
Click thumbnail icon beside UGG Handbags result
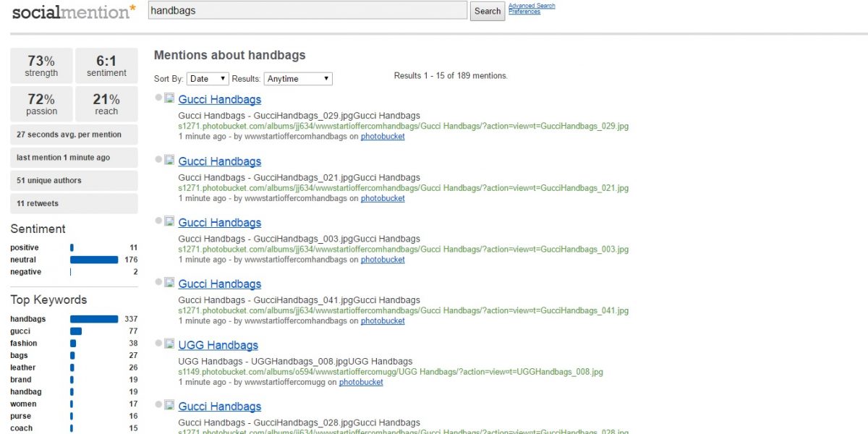click(x=169, y=344)
